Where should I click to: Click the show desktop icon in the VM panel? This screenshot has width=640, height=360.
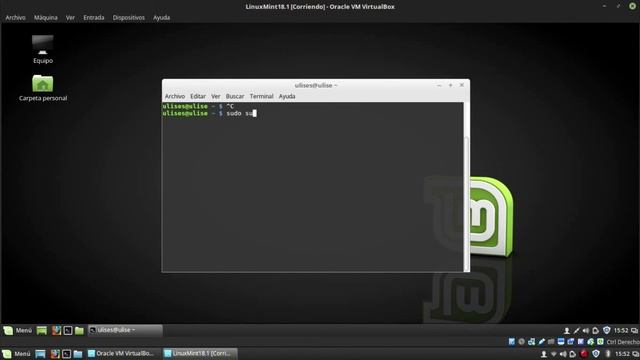click(42, 331)
